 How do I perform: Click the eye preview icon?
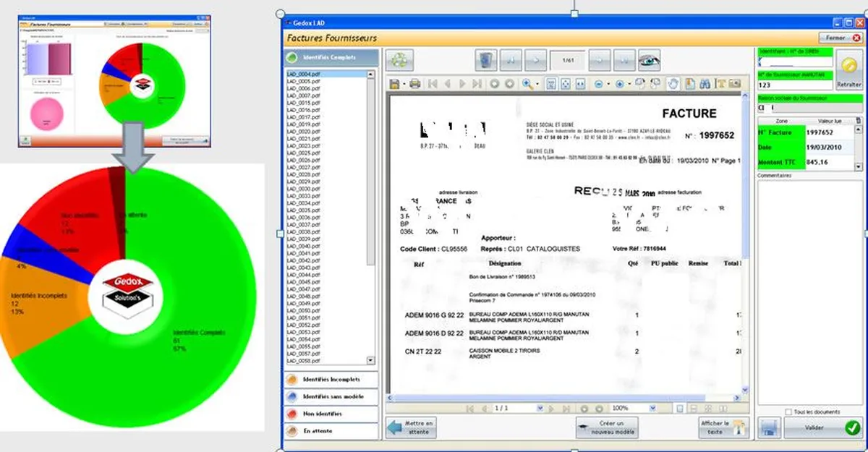pos(650,59)
